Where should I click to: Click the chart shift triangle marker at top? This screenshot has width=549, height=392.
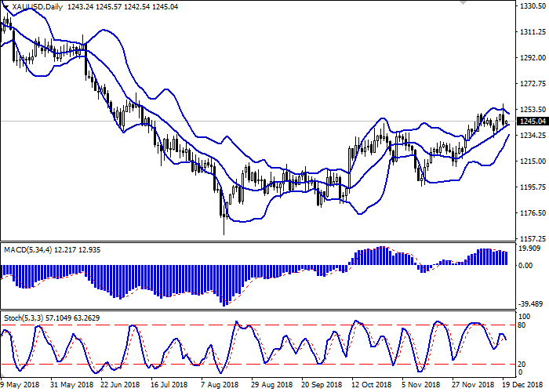[464, 2]
